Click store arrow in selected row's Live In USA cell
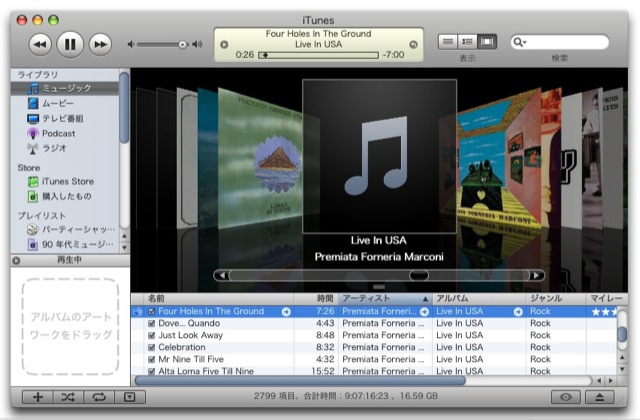This screenshot has width=640, height=420. (518, 312)
